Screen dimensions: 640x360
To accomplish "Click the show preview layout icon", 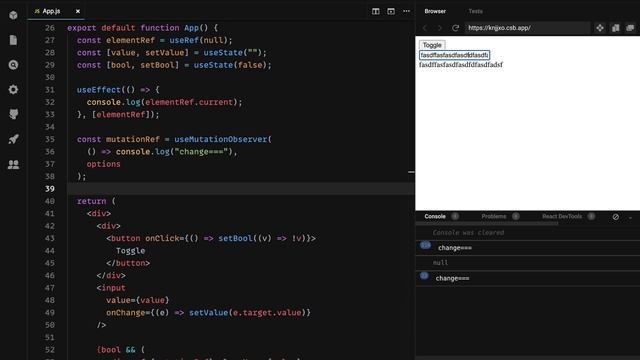I will coord(391,11).
